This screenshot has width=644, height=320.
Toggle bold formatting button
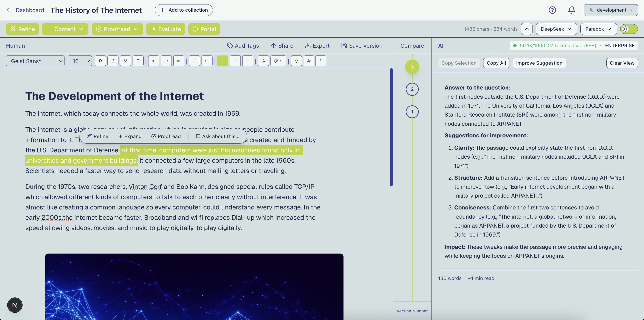[101, 61]
